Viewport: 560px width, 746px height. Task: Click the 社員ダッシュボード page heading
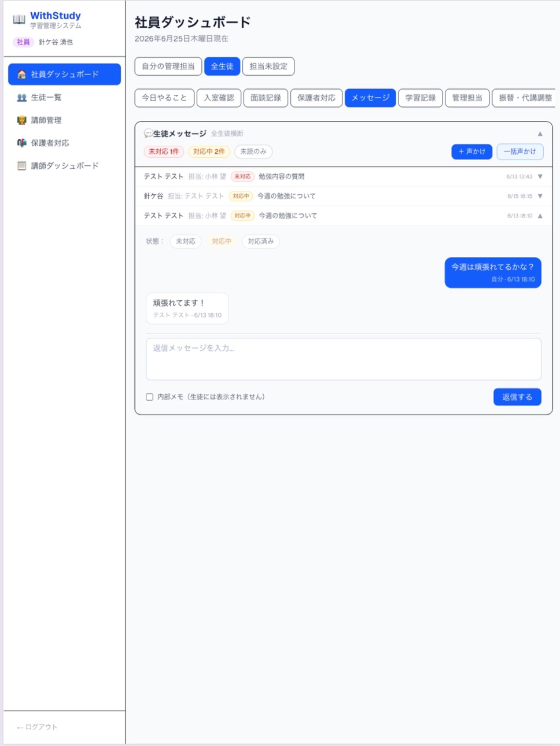tap(193, 23)
